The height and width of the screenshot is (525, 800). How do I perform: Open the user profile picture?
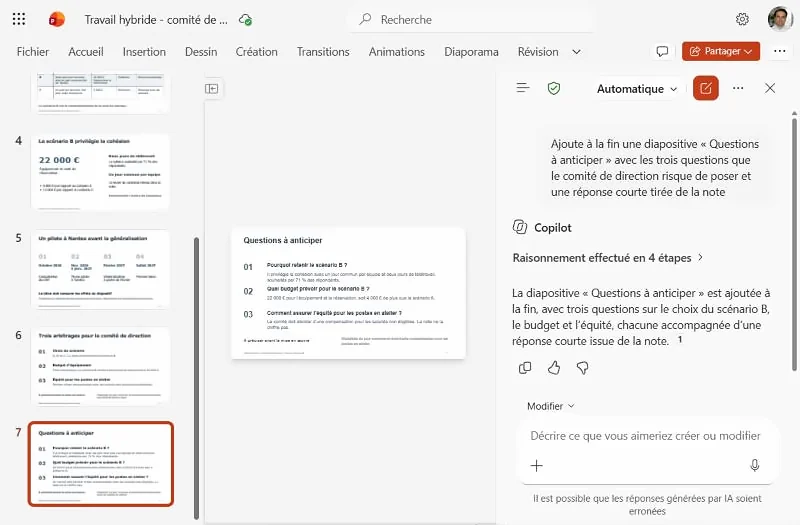pos(780,19)
